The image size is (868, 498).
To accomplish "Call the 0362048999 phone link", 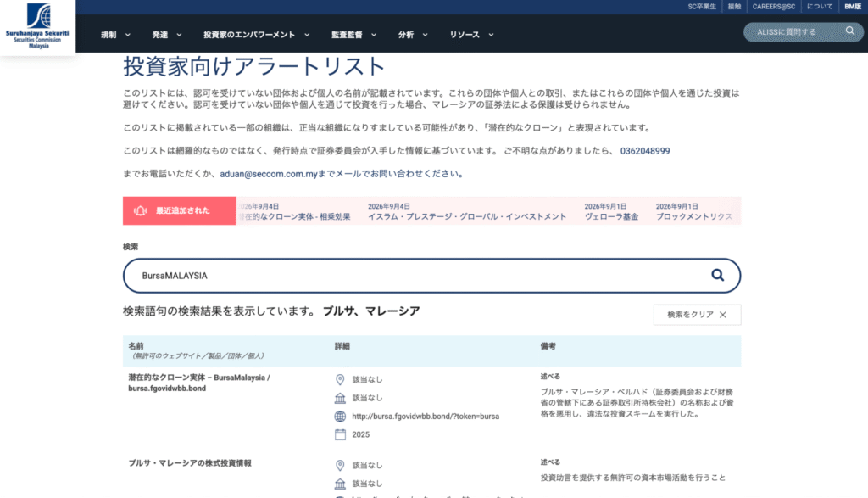I will point(645,151).
